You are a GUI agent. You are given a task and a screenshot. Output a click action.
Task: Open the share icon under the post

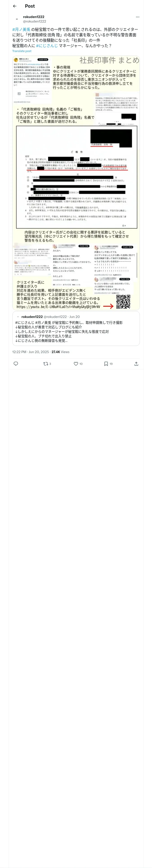pos(136,363)
